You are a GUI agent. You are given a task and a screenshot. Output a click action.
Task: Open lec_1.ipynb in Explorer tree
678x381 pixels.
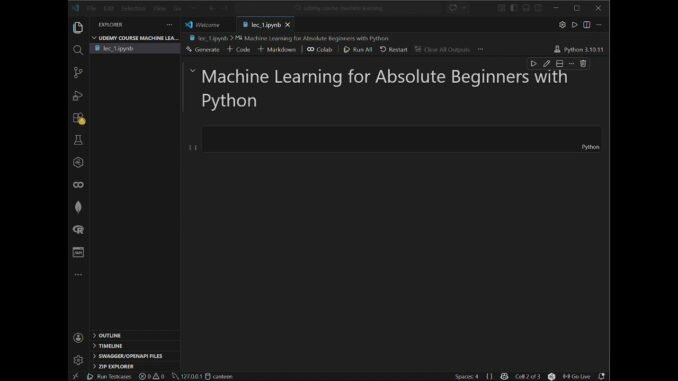tap(135, 48)
